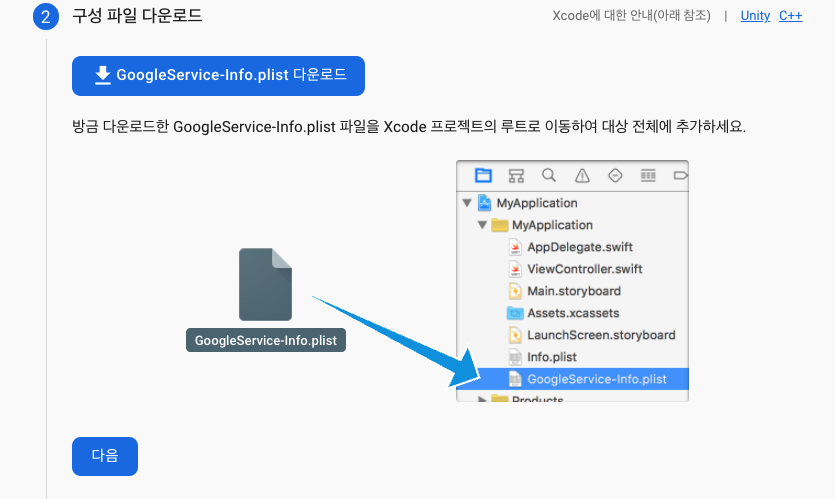Click the Swift icon beside ViewController.swift
This screenshot has width=835, height=499.
point(515,269)
